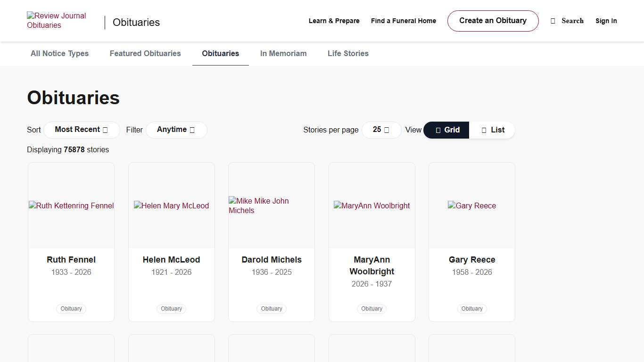Switch to the Life Stories tab
This screenshot has height=362, width=644.
click(348, 54)
